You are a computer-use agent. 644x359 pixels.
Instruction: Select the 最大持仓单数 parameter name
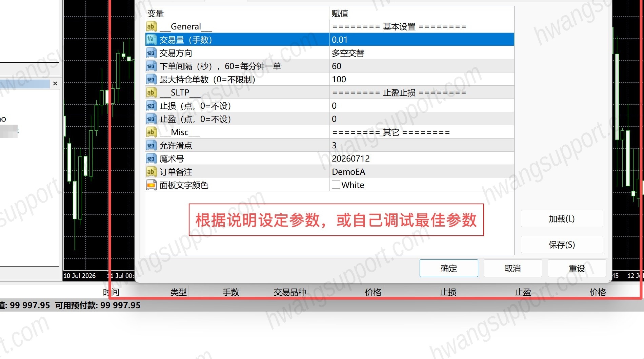pyautogui.click(x=207, y=80)
